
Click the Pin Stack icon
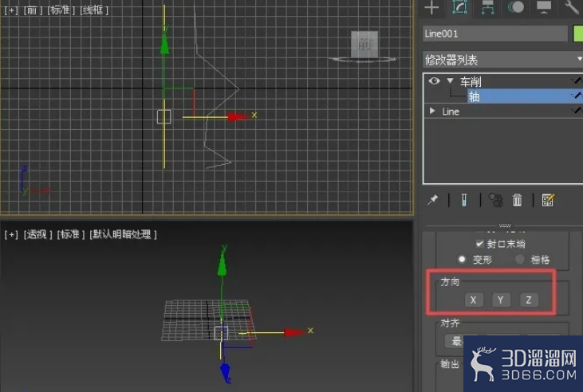433,200
